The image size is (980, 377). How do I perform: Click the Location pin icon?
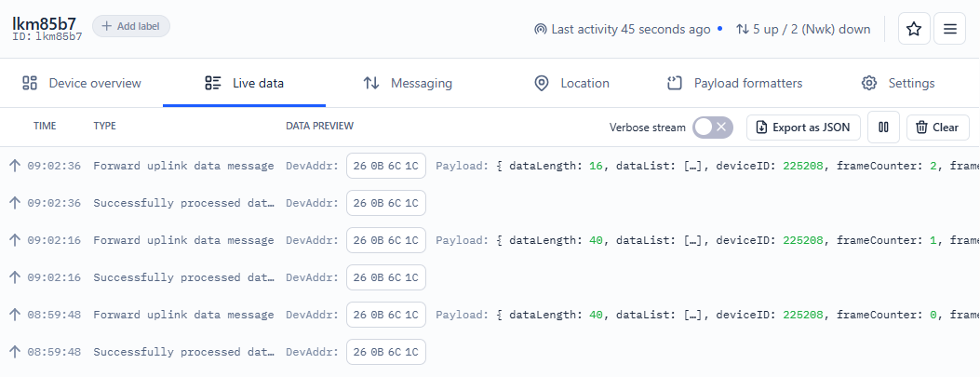542,83
